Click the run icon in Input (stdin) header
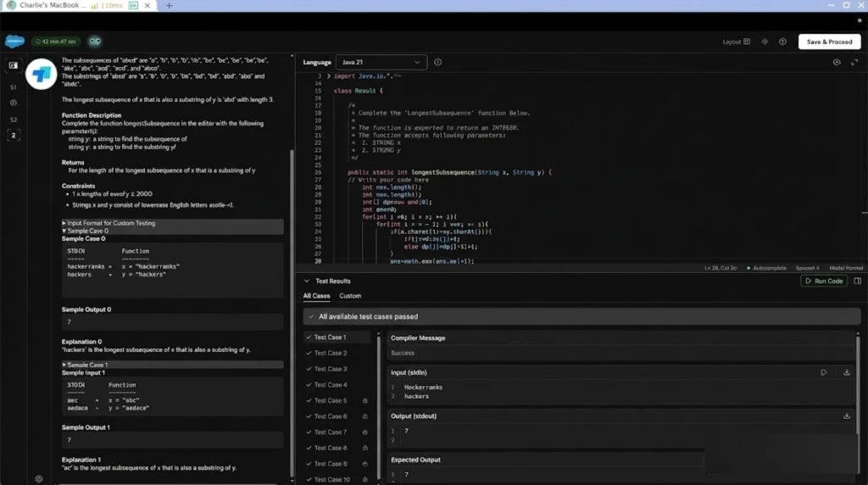This screenshot has height=485, width=868. point(824,372)
